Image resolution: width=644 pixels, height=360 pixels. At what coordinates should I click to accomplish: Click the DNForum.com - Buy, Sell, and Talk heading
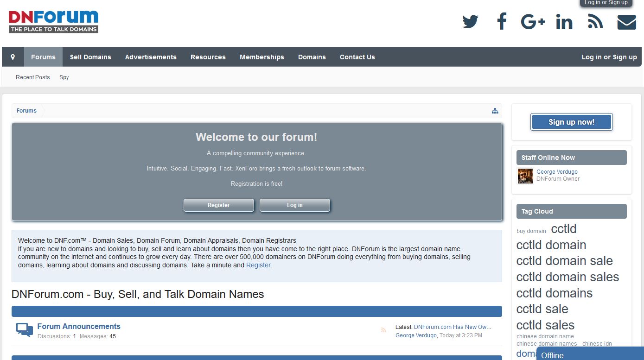click(138, 294)
